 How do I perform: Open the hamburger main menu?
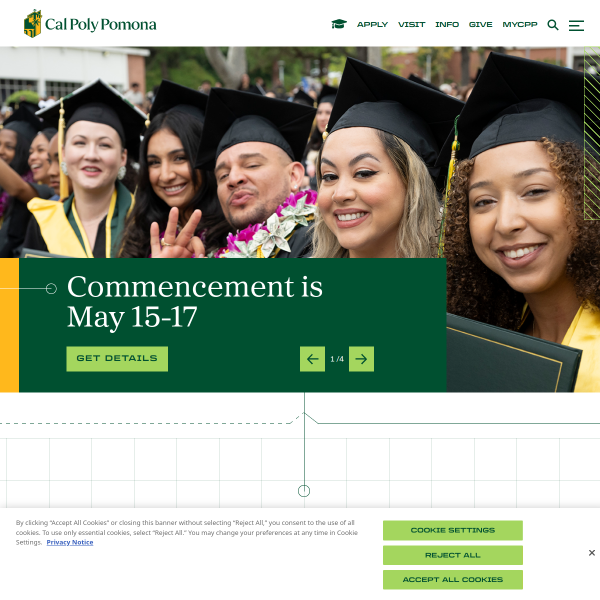coord(576,26)
